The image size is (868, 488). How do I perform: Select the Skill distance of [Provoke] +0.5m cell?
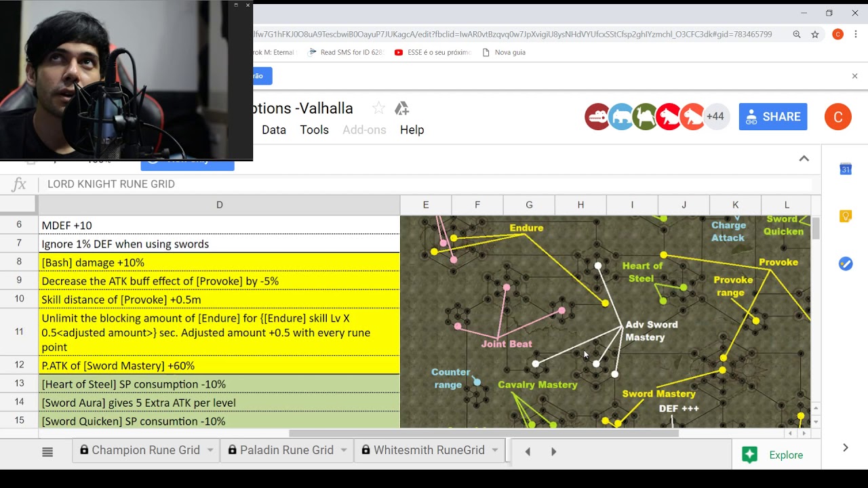219,299
